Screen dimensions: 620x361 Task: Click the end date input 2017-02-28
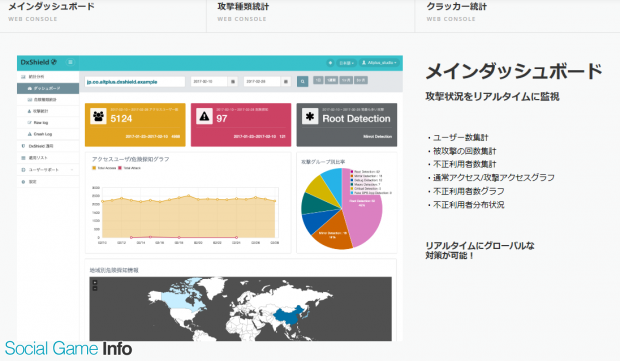(x=262, y=81)
